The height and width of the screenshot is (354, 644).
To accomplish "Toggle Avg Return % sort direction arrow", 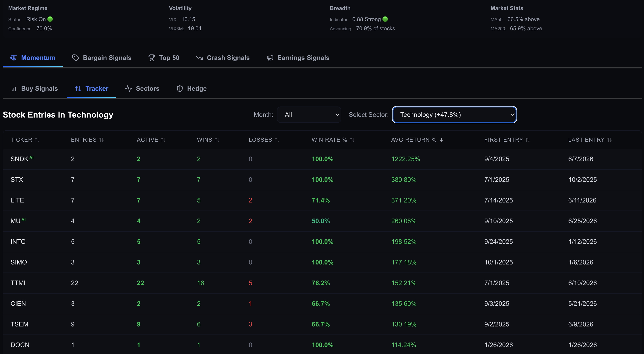I will 441,140.
